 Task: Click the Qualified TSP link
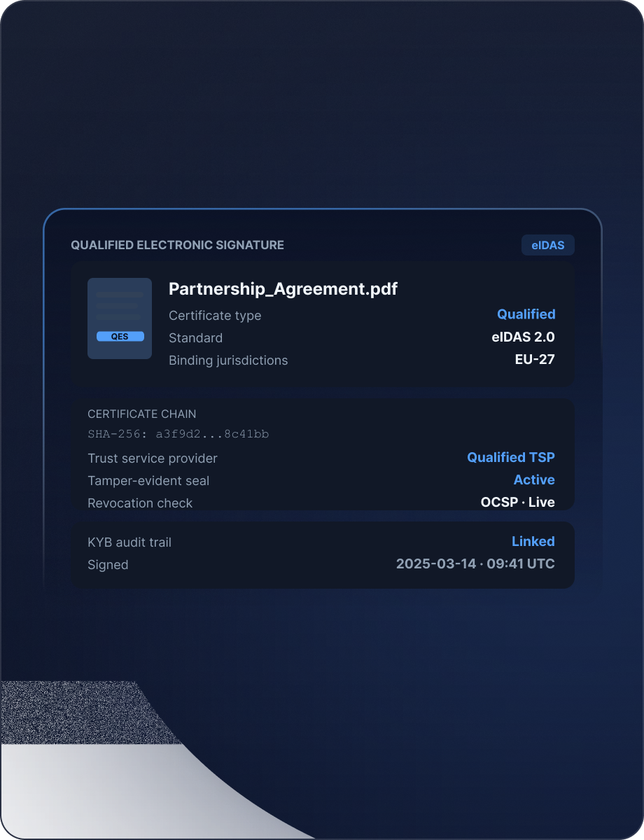coord(511,457)
